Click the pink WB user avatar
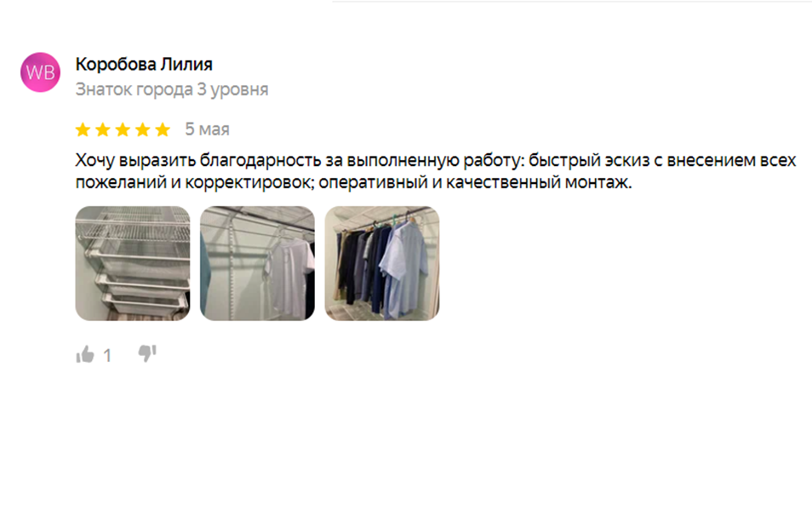Image resolution: width=812 pixels, height=511 pixels. click(40, 72)
